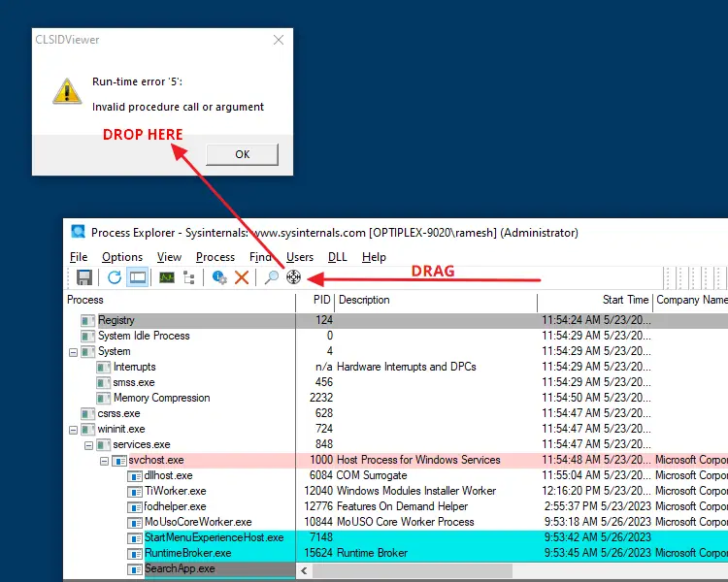Click the Refresh Now toolbar icon
The image size is (728, 582).
(115, 277)
